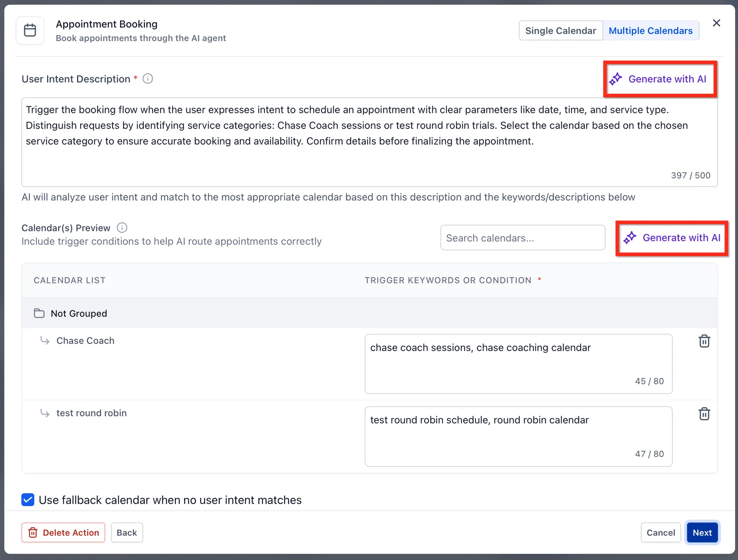
Task: Click the Not Grouped folder icon
Action: coord(39,313)
